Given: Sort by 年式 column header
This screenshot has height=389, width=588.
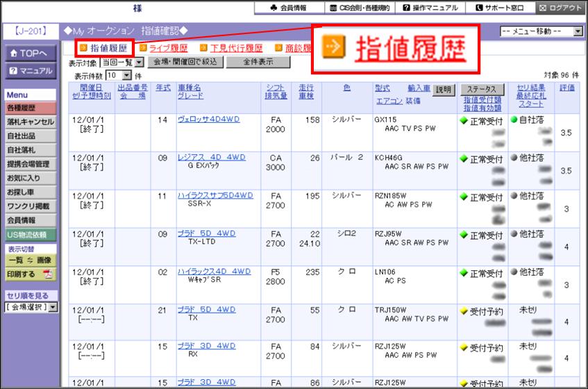Looking at the screenshot, I should pyautogui.click(x=163, y=88).
